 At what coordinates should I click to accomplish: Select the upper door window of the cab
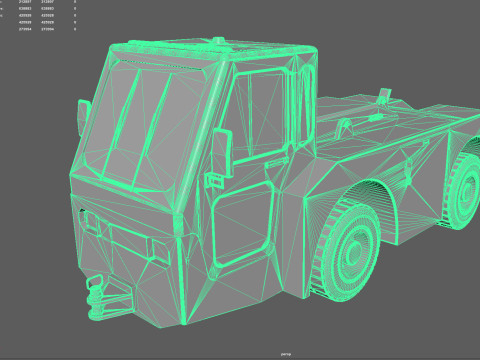tap(258, 115)
